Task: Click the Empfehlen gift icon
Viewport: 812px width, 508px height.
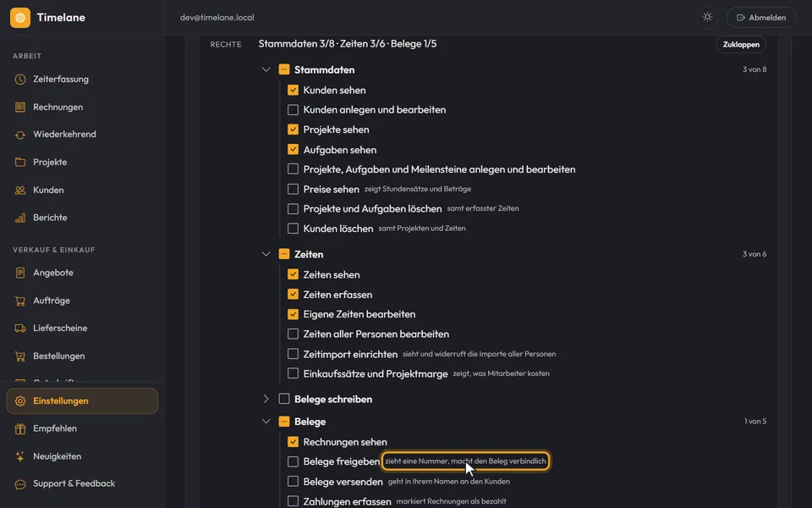Action: [20, 428]
